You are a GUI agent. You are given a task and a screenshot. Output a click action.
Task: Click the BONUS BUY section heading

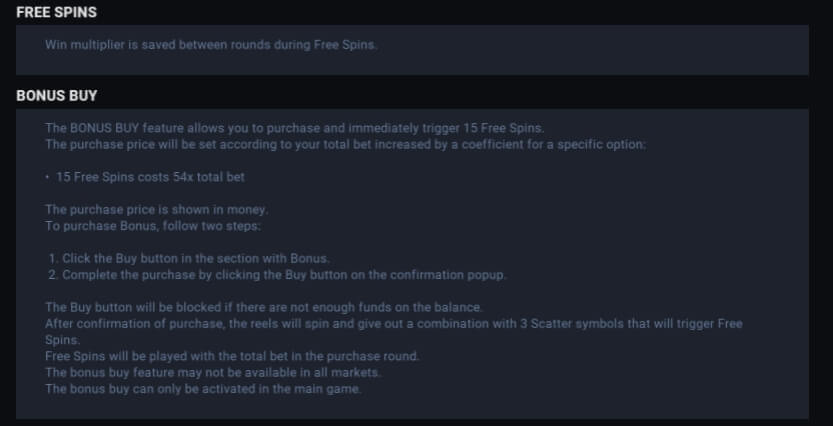point(56,96)
